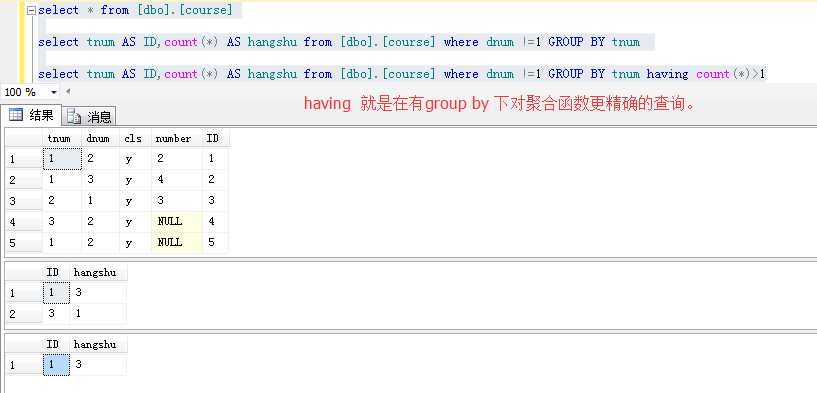Click the ID cell with value 5
The width and height of the screenshot is (817, 393).
coord(215,242)
